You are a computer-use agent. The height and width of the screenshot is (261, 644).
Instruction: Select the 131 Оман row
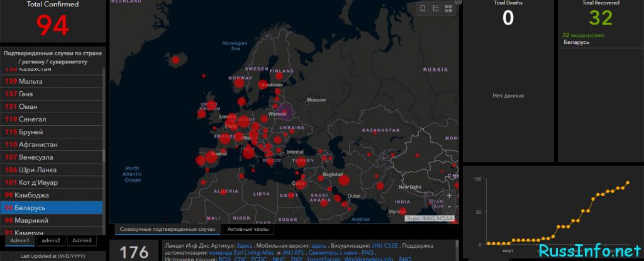point(52,107)
